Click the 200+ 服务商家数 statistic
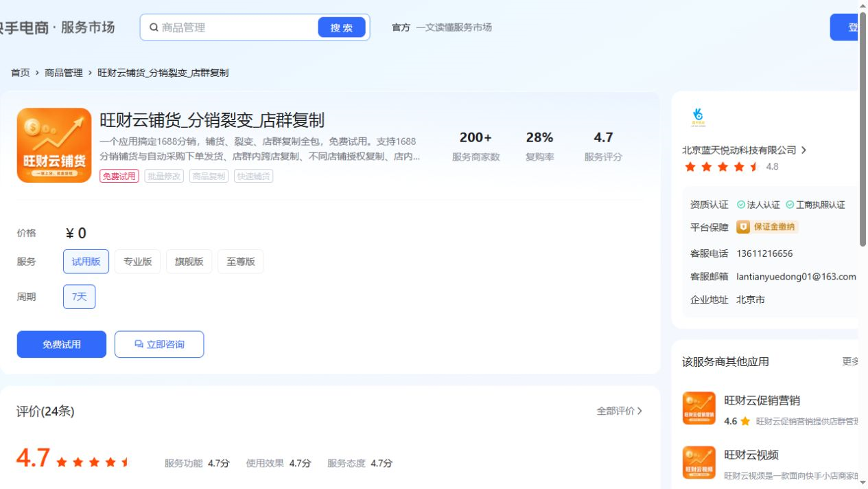 [x=476, y=146]
